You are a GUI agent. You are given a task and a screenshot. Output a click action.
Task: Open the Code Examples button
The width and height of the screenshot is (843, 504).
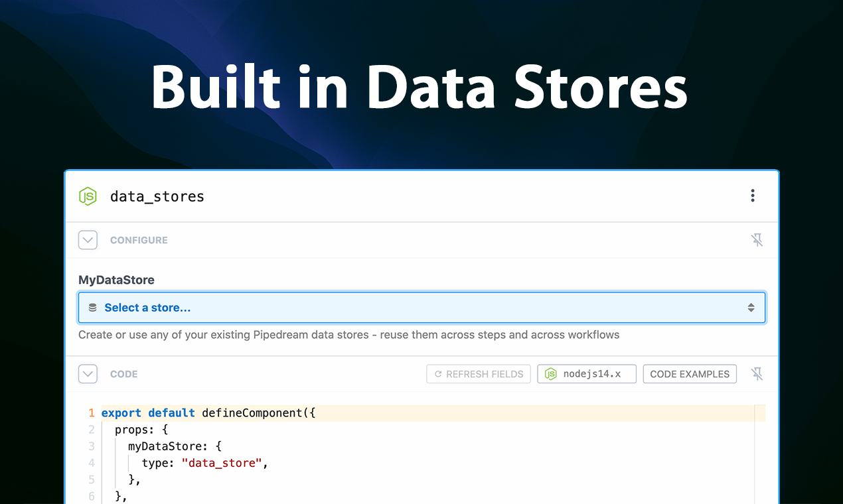point(690,374)
